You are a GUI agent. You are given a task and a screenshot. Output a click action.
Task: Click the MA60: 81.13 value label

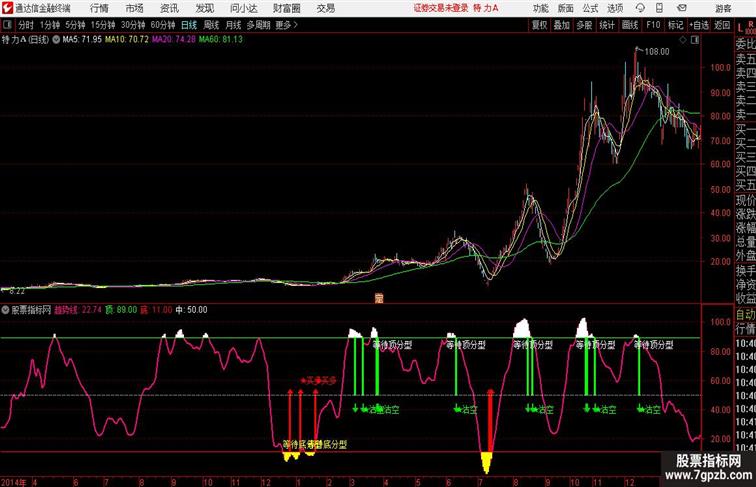(x=221, y=40)
